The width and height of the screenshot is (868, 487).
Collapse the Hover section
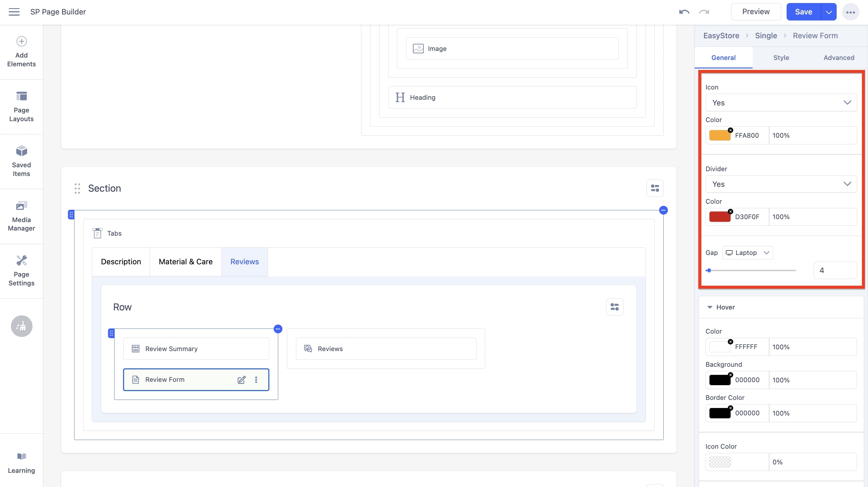tap(710, 307)
